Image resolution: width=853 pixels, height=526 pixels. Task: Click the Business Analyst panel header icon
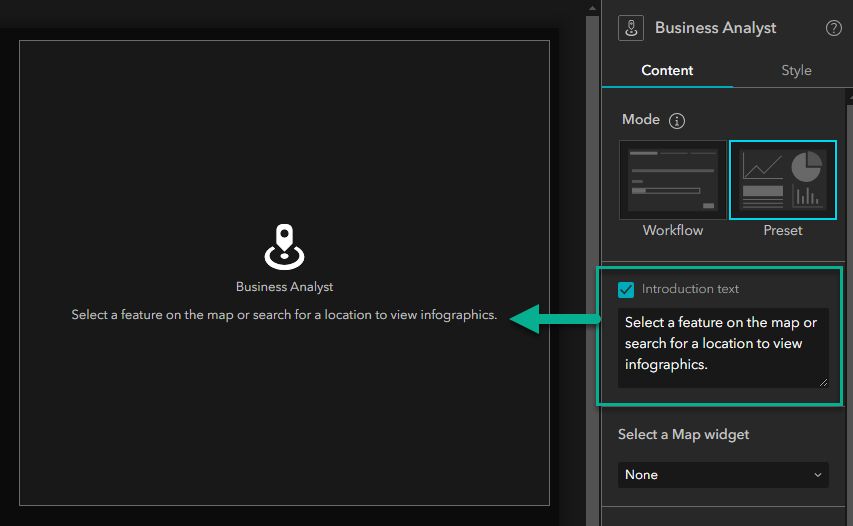(x=631, y=28)
